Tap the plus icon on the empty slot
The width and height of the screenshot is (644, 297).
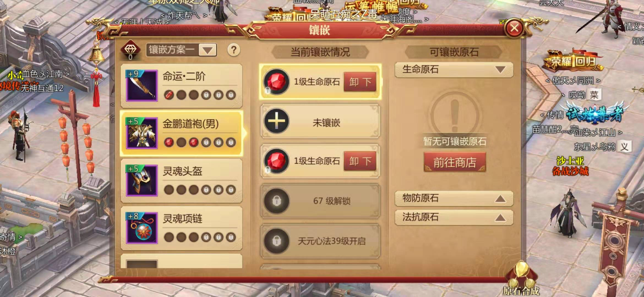276,121
